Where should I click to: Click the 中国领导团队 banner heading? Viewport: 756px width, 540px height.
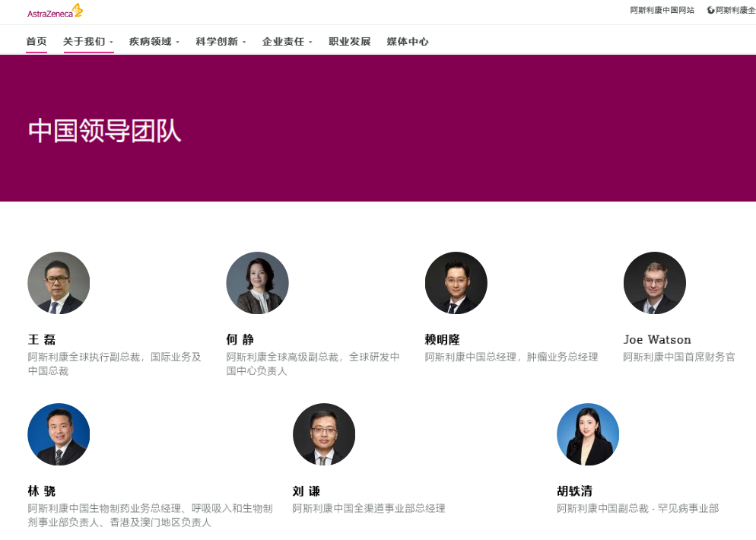pos(106,131)
